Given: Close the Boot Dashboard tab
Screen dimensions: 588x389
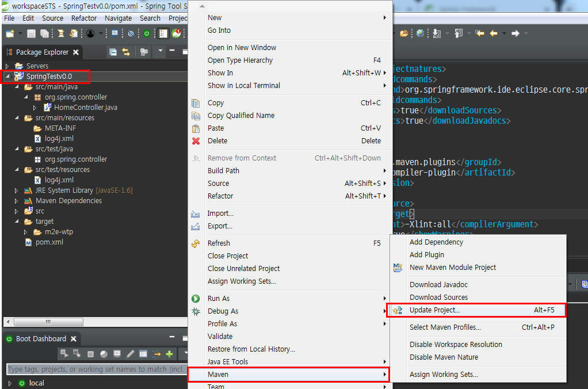Looking at the screenshot, I should point(74,339).
